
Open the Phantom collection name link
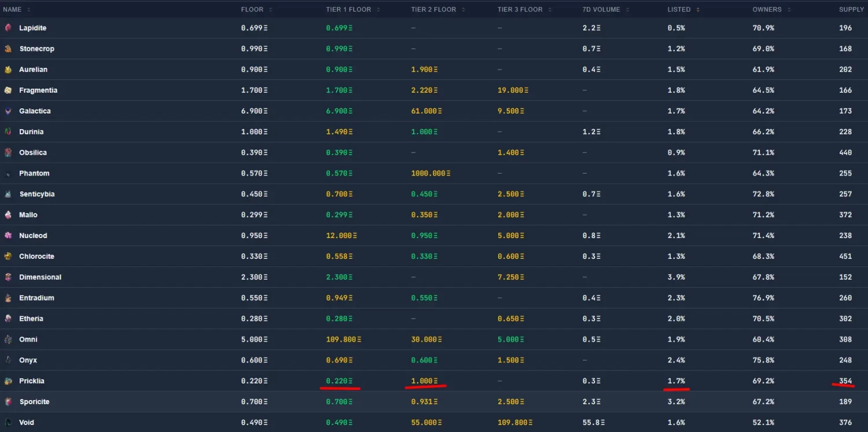pyautogui.click(x=34, y=173)
